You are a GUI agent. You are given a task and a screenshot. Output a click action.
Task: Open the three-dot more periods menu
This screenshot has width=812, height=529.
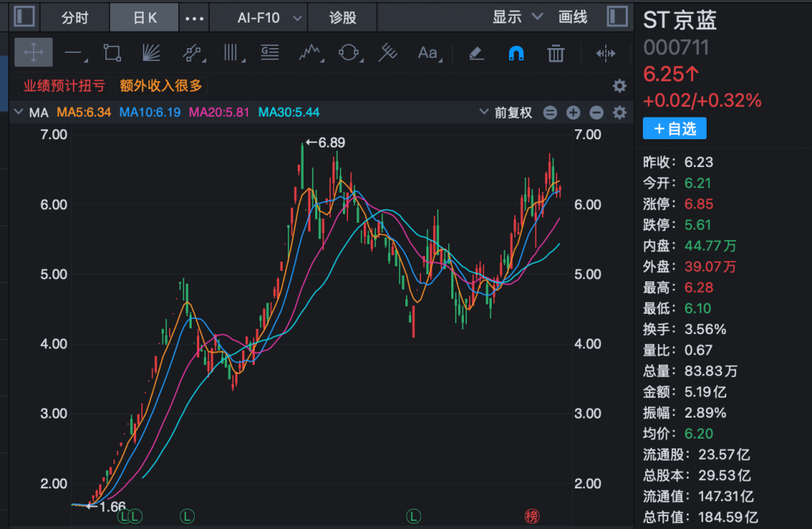point(194,18)
